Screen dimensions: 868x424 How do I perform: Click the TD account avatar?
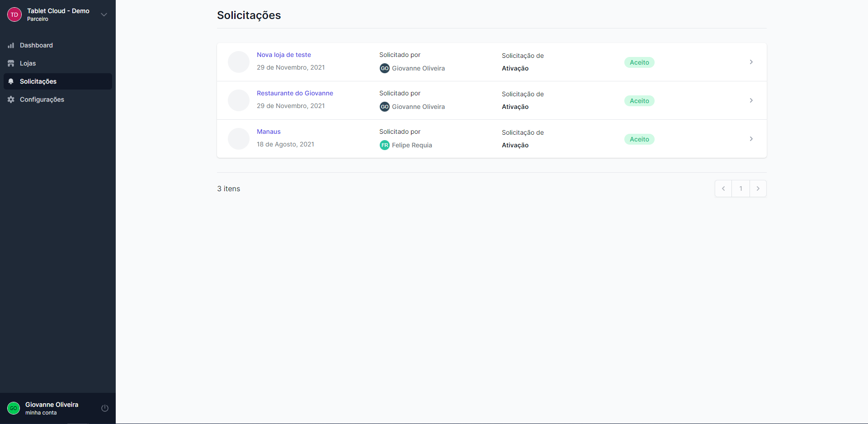click(x=14, y=14)
